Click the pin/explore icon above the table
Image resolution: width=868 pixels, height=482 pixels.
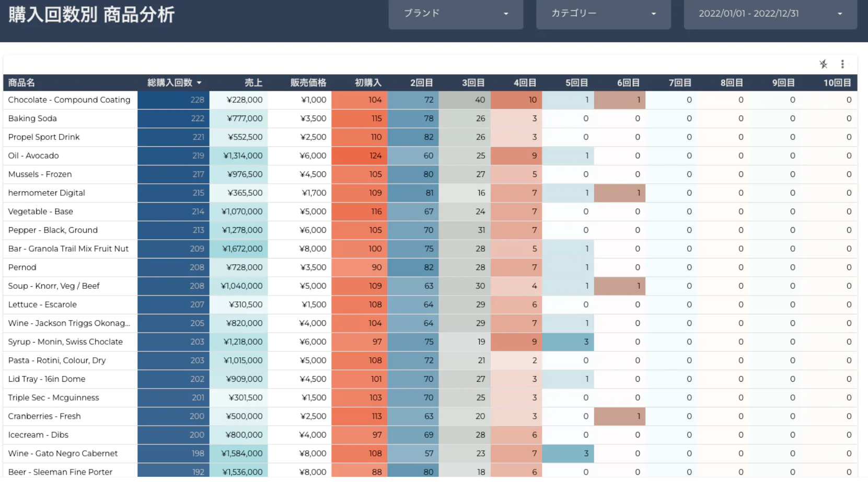pos(823,64)
